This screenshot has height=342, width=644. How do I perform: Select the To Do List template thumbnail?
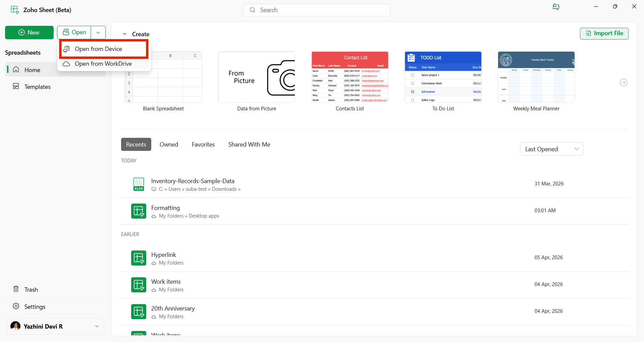443,77
